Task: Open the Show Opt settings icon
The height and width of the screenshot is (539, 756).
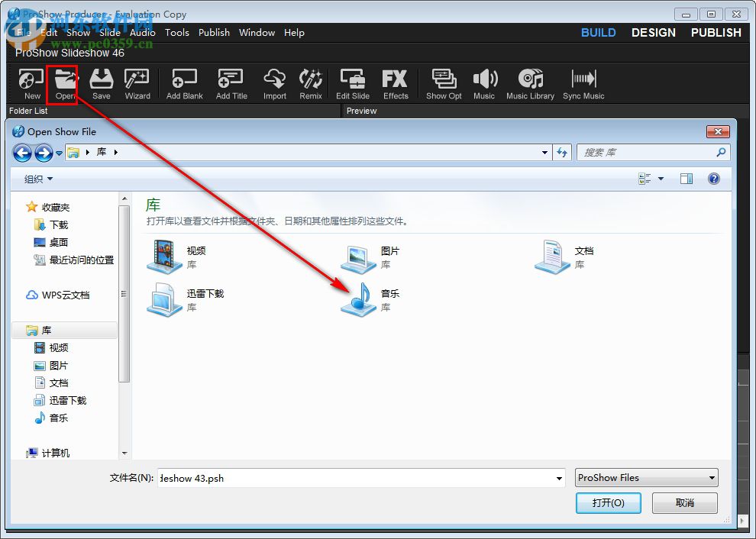Action: point(444,82)
